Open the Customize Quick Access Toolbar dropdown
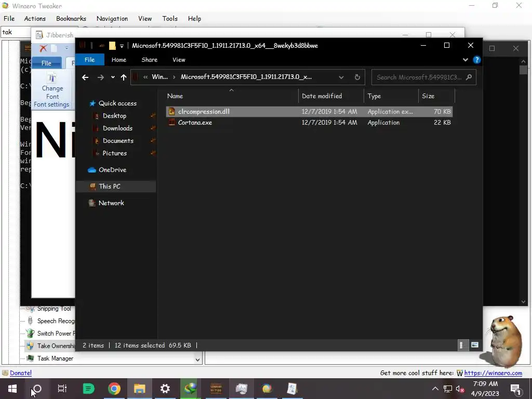Image resolution: width=532 pixels, height=399 pixels. 122,46
